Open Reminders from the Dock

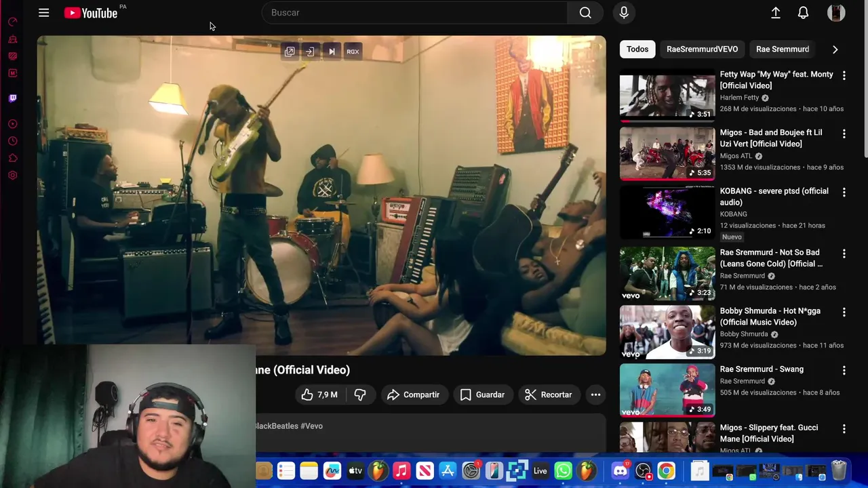[286, 470]
